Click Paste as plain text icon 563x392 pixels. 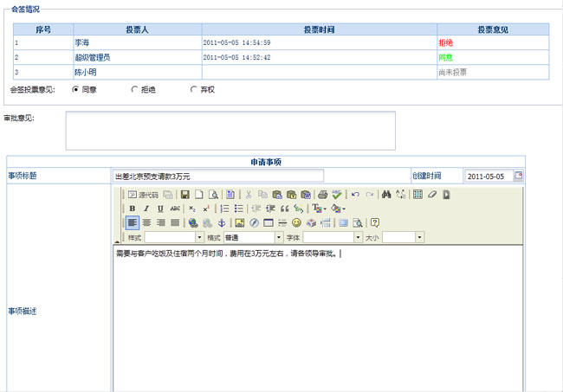(291, 195)
